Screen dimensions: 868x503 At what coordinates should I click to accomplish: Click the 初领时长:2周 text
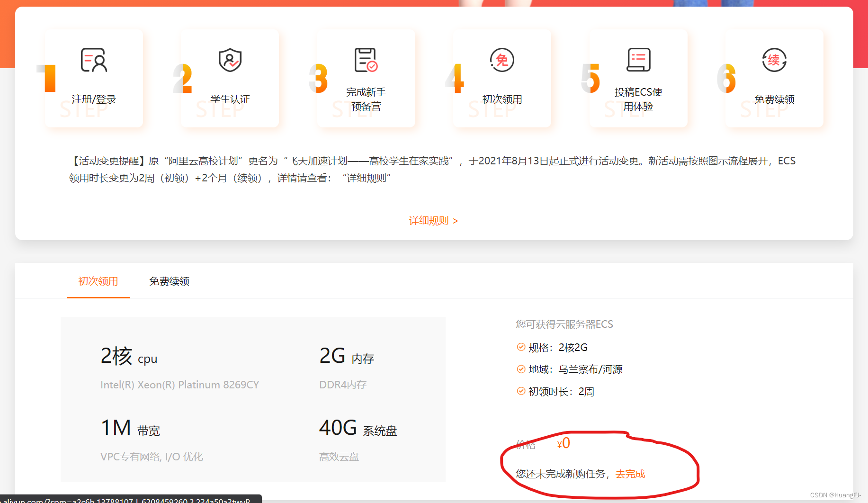tap(561, 391)
